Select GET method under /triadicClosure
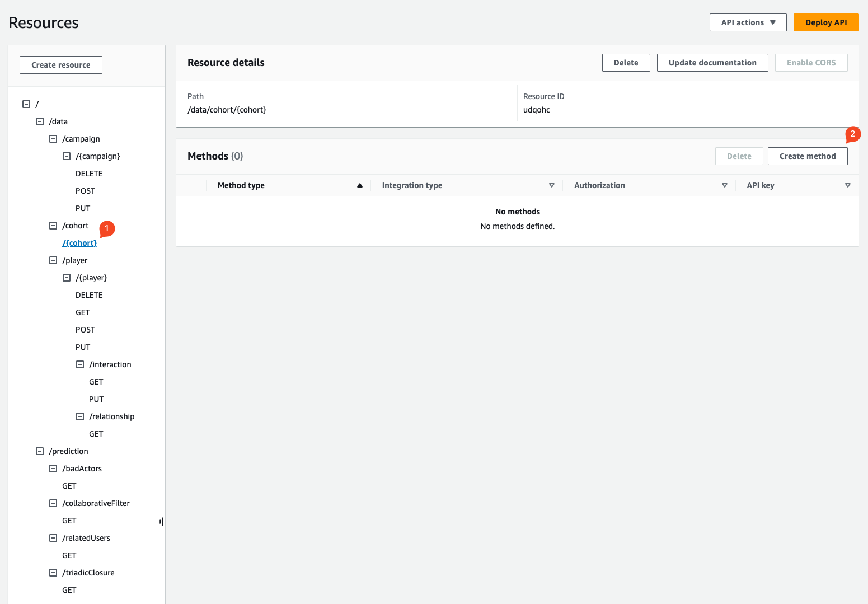Image resolution: width=868 pixels, height=604 pixels. [69, 590]
